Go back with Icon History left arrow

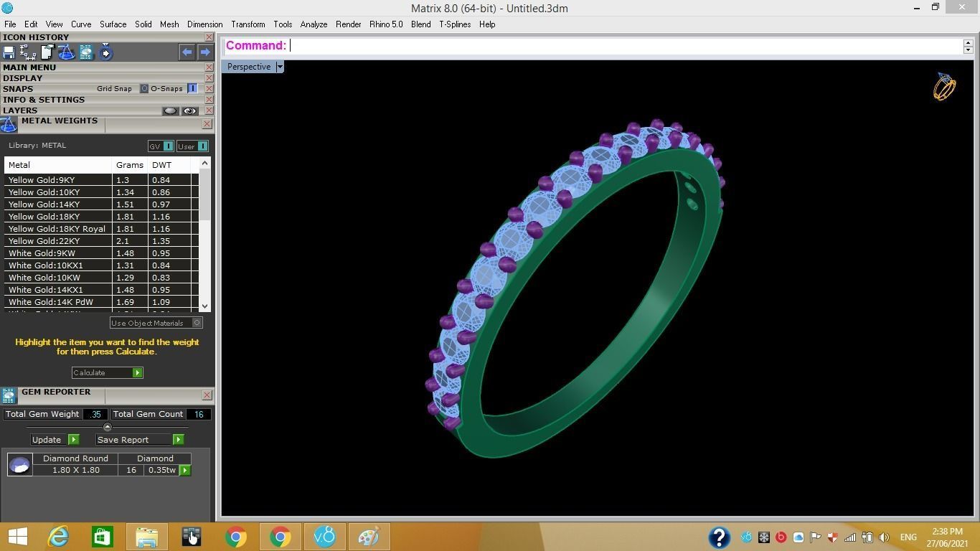[x=187, y=52]
